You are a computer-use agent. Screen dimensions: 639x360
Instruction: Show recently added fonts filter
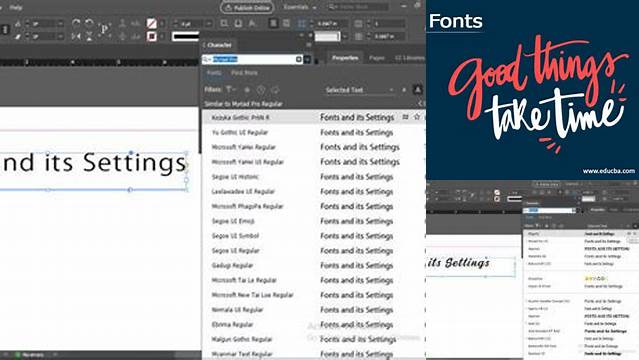(x=261, y=90)
